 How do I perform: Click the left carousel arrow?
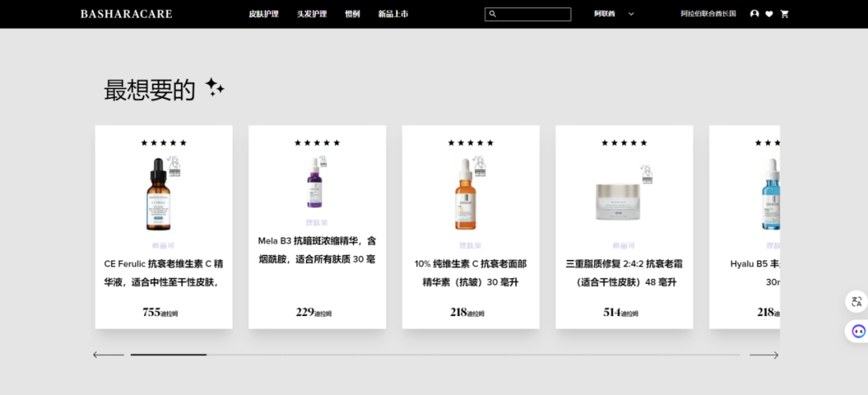pos(108,355)
